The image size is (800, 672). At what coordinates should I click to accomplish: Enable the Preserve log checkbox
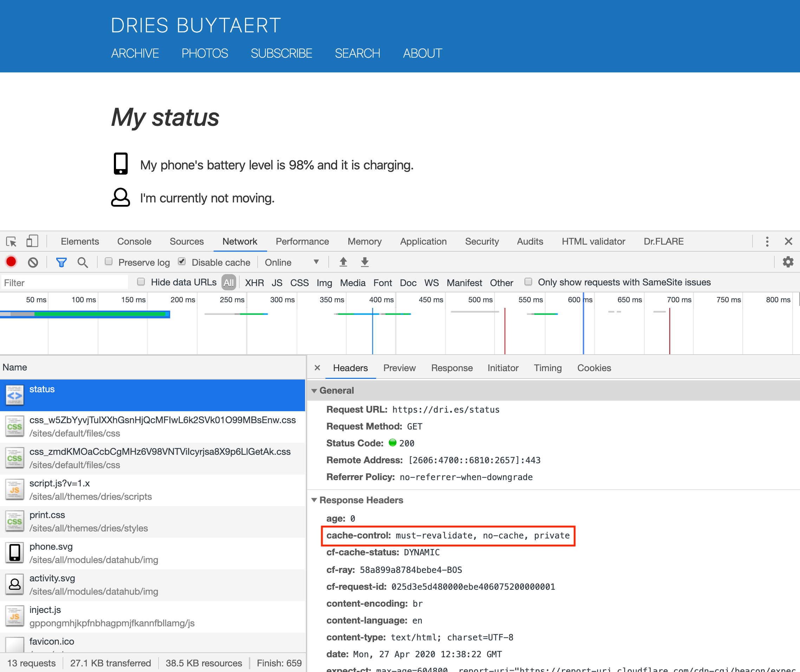109,262
